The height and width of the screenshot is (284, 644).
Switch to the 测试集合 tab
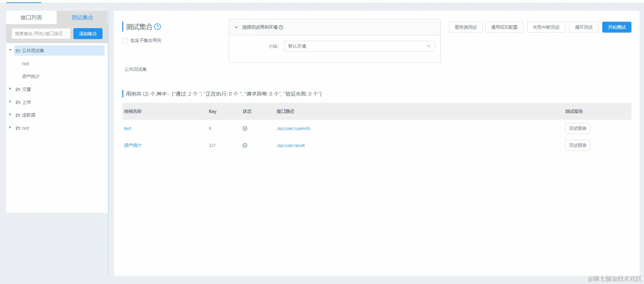82,17
